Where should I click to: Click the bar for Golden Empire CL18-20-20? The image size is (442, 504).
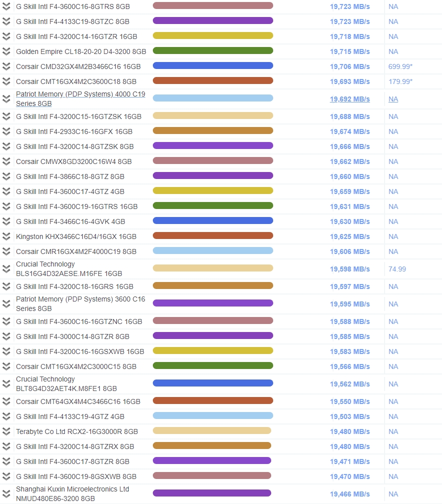pos(213,51)
